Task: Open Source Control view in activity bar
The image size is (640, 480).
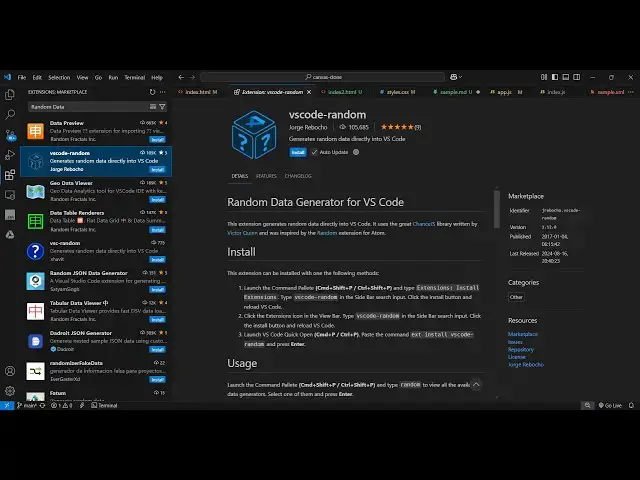Action: (x=9, y=135)
